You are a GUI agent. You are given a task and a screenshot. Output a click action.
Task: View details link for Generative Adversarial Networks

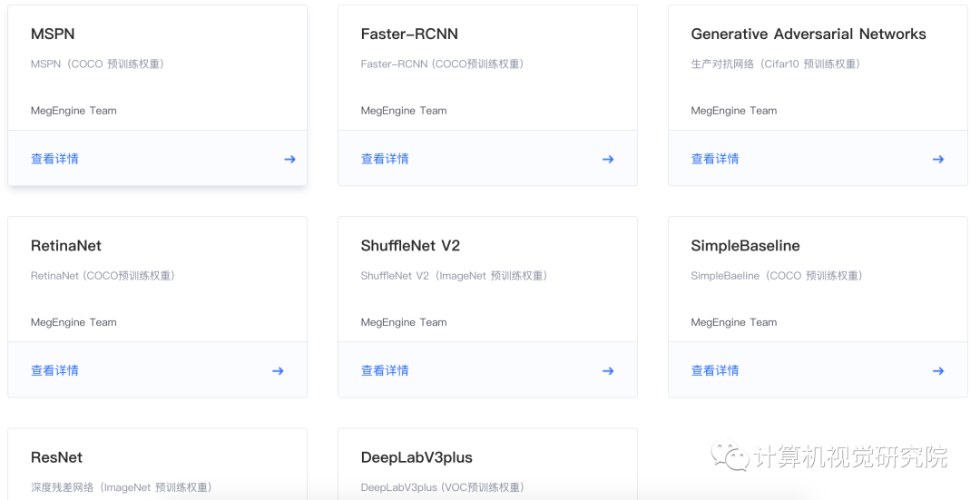(715, 160)
